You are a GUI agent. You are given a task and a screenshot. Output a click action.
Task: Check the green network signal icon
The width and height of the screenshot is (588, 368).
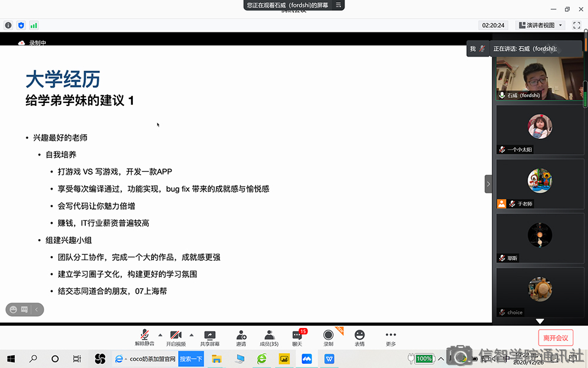tap(34, 25)
